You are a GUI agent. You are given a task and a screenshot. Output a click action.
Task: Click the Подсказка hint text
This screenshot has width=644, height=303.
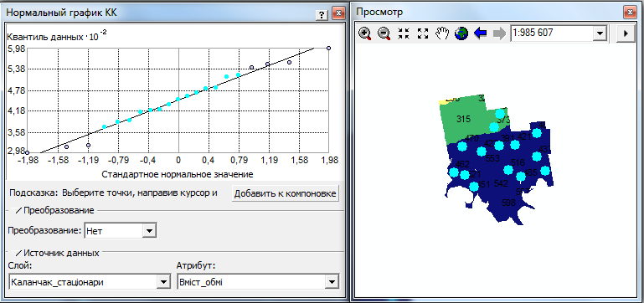[x=113, y=193]
